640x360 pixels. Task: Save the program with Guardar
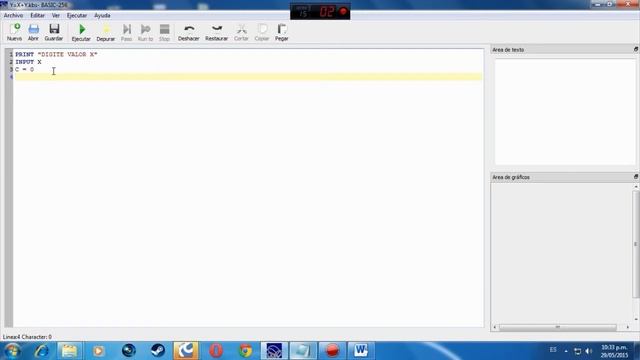point(54,32)
